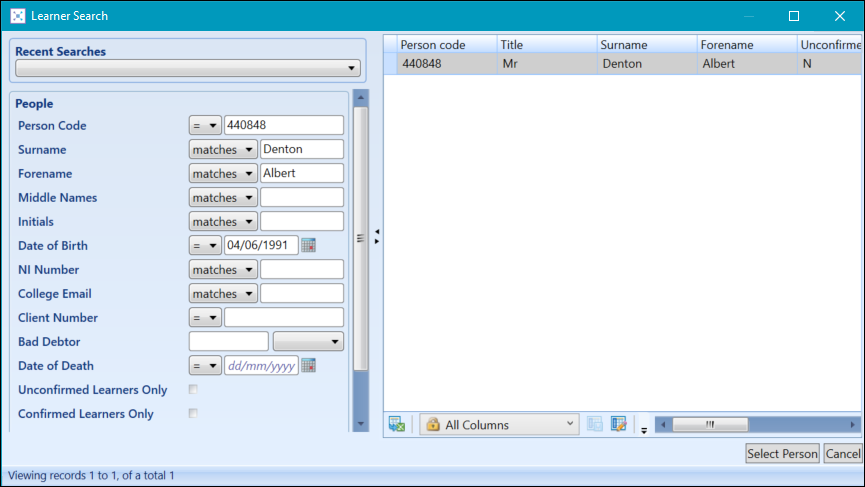Tick Unconfirmed Learners Only checkbox
Viewport: 865px width, 487px height.
point(193,389)
